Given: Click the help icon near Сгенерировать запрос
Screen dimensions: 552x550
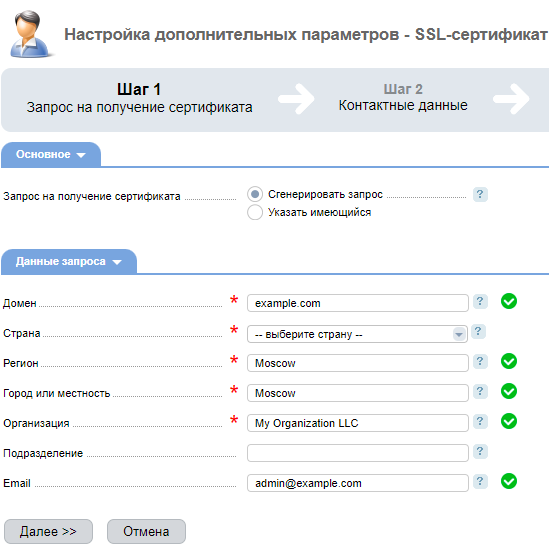Looking at the screenshot, I should pos(480,194).
